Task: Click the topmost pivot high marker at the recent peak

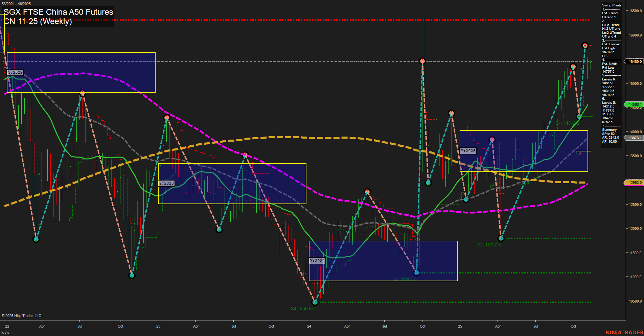Action: tap(585, 45)
